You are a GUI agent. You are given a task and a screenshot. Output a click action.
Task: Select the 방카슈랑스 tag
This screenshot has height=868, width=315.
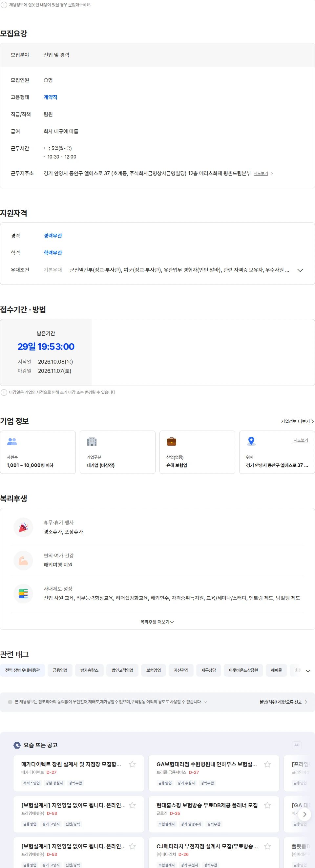pyautogui.click(x=89, y=670)
